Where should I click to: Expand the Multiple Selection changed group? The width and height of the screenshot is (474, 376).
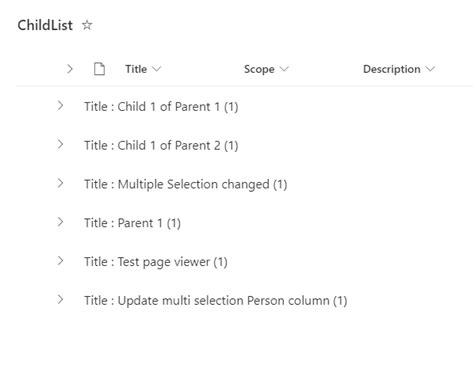60,183
